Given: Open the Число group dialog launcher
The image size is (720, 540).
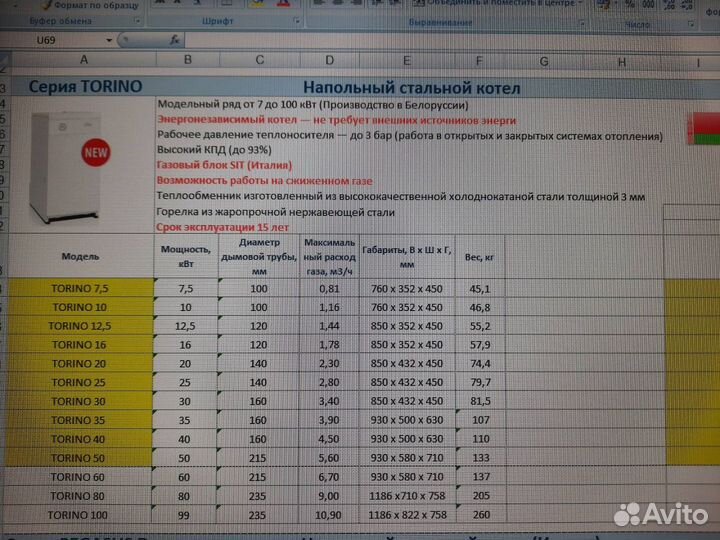Looking at the screenshot, I should click(x=691, y=23).
